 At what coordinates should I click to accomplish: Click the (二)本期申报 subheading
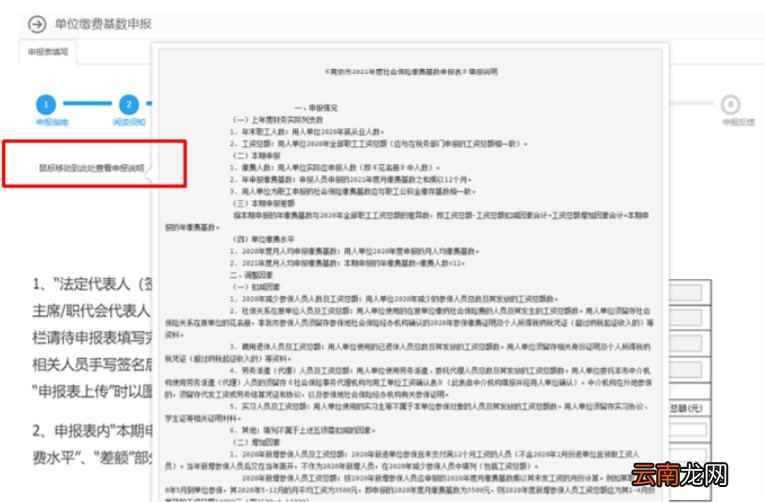tap(257, 156)
